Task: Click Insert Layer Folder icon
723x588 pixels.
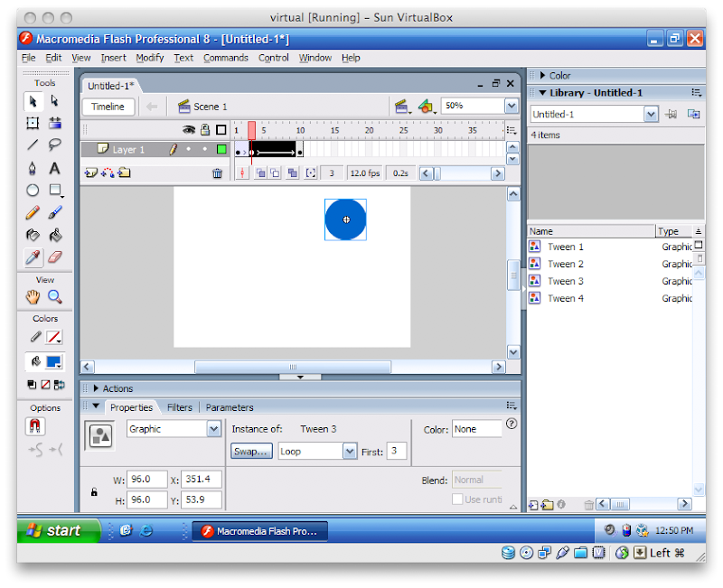Action: point(124,173)
